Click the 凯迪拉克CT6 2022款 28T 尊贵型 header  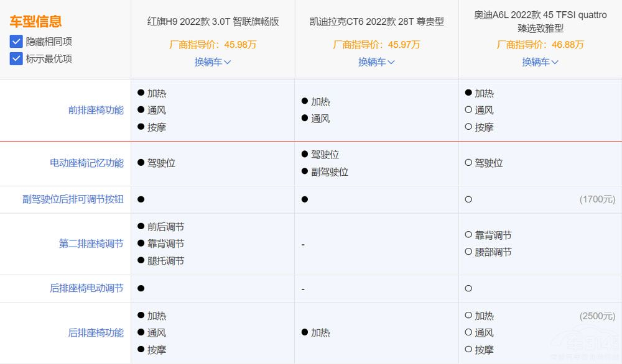point(376,22)
